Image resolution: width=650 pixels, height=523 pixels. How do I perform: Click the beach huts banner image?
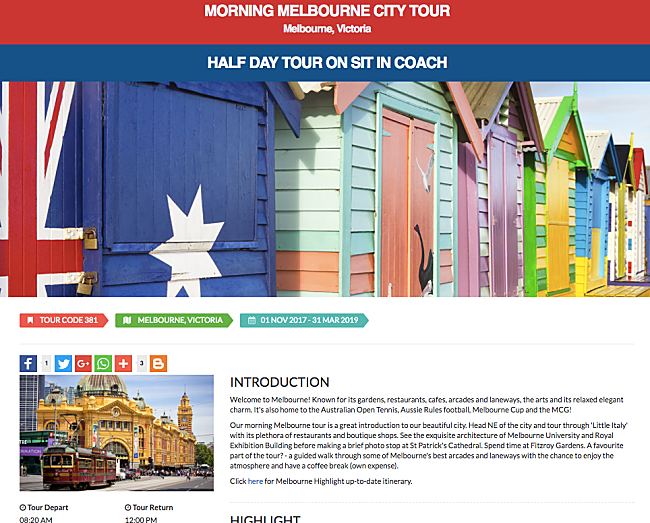point(325,189)
